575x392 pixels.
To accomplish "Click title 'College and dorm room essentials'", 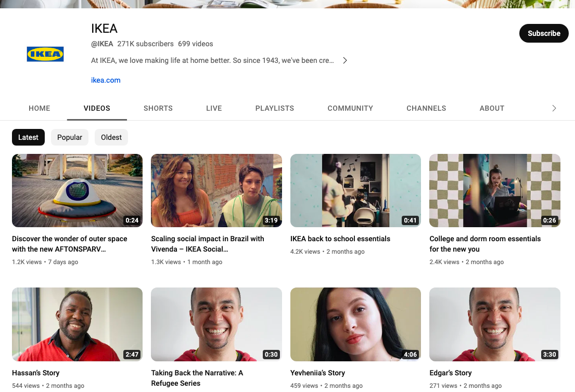I will 485,244.
